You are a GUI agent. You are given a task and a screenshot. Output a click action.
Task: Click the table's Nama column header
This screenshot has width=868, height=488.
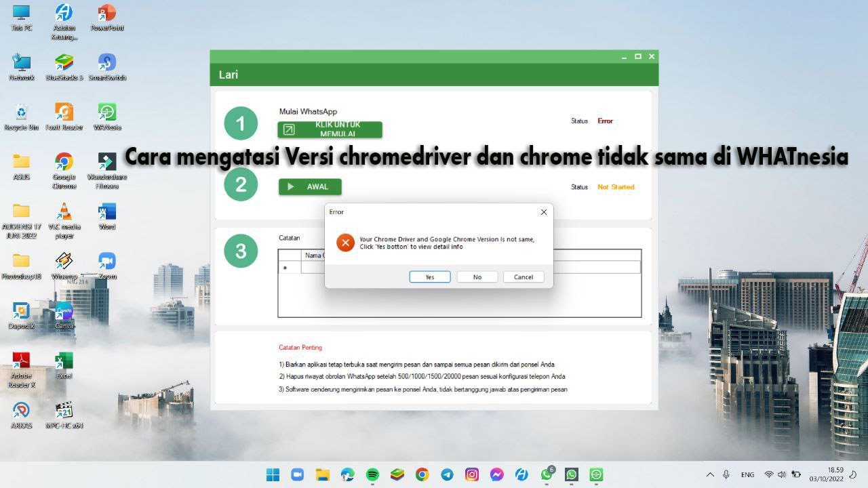313,256
